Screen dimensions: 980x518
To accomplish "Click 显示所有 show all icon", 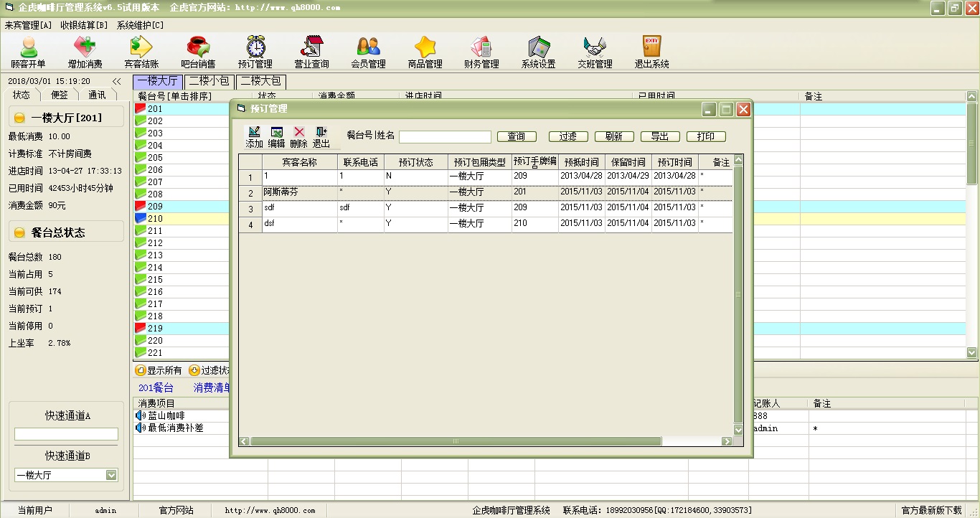I will coord(141,370).
